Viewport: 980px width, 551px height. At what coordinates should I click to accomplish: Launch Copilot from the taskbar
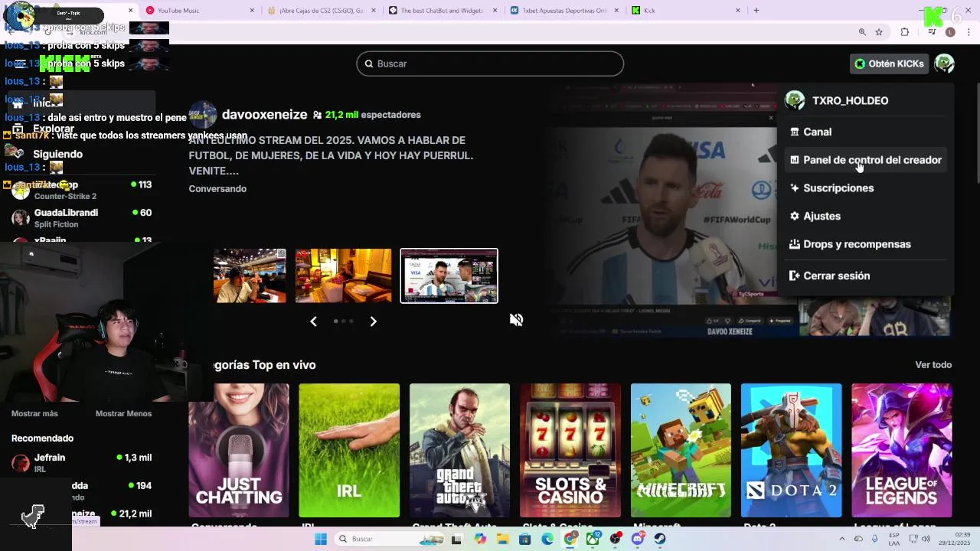pos(480,540)
